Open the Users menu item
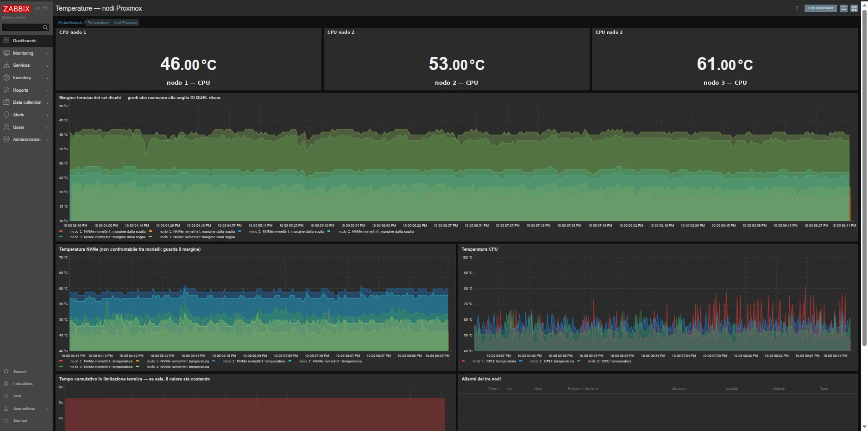This screenshot has height=431, width=868. 26,127
